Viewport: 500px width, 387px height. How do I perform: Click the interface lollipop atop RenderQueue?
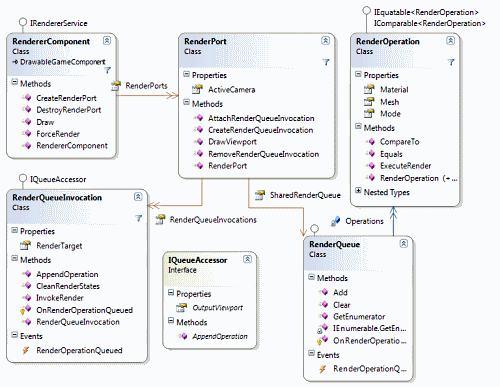point(314,229)
